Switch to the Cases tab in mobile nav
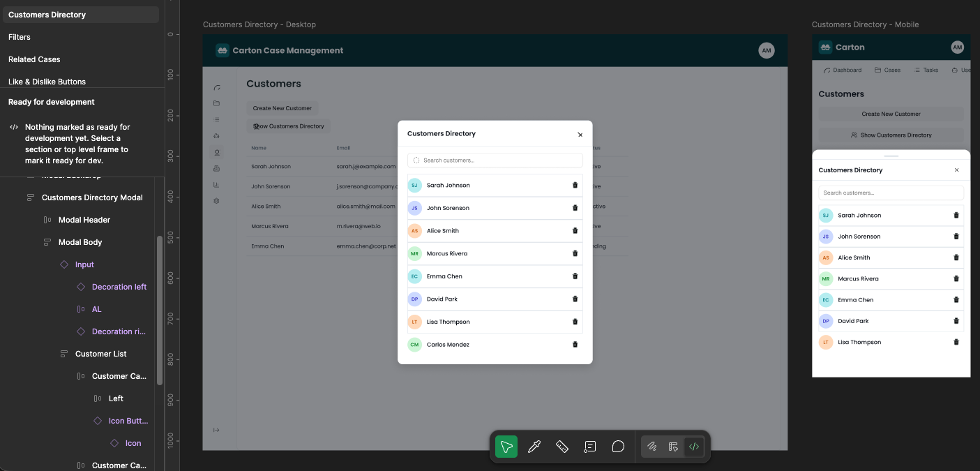 (889, 70)
